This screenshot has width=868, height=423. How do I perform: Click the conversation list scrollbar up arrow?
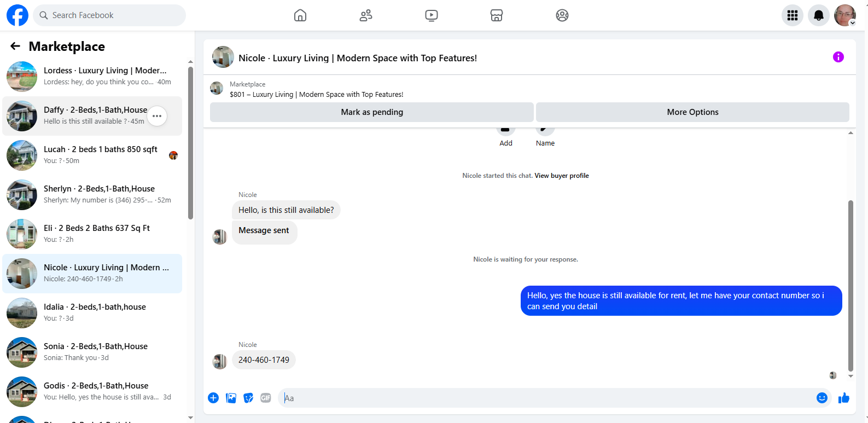click(x=190, y=62)
